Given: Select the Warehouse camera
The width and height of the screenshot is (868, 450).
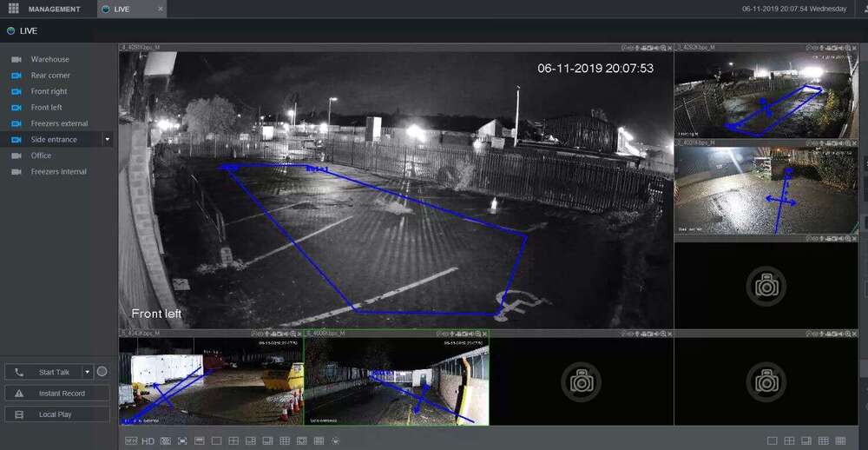Looking at the screenshot, I should [x=49, y=59].
